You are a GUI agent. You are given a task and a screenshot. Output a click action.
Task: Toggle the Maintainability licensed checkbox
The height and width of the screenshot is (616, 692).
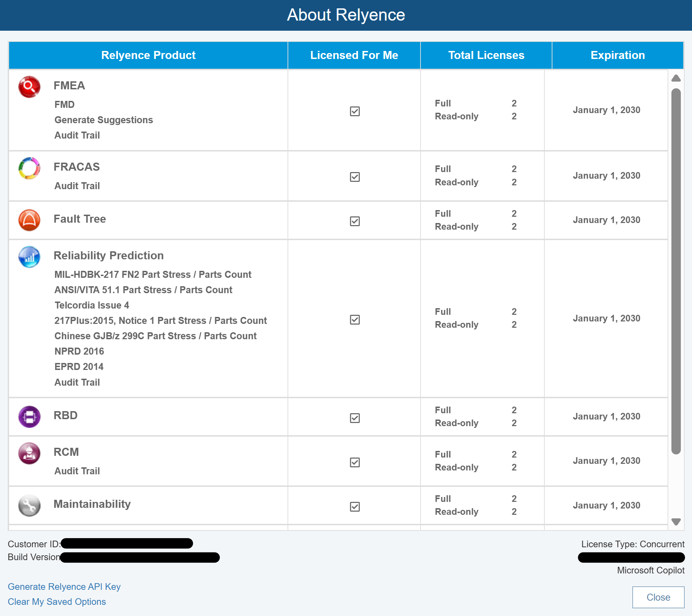pos(355,507)
